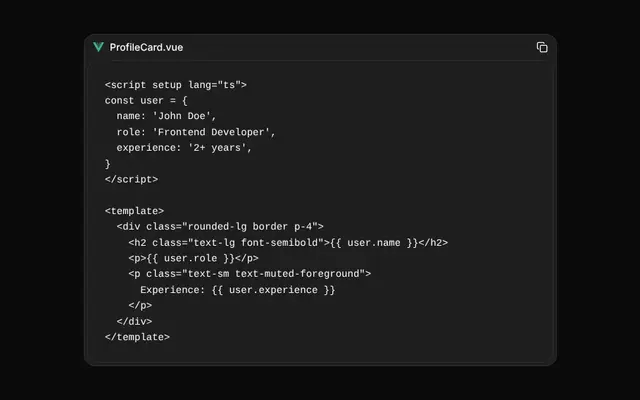Click the Experience user.experience line
The height and width of the screenshot is (400, 640).
(238, 290)
